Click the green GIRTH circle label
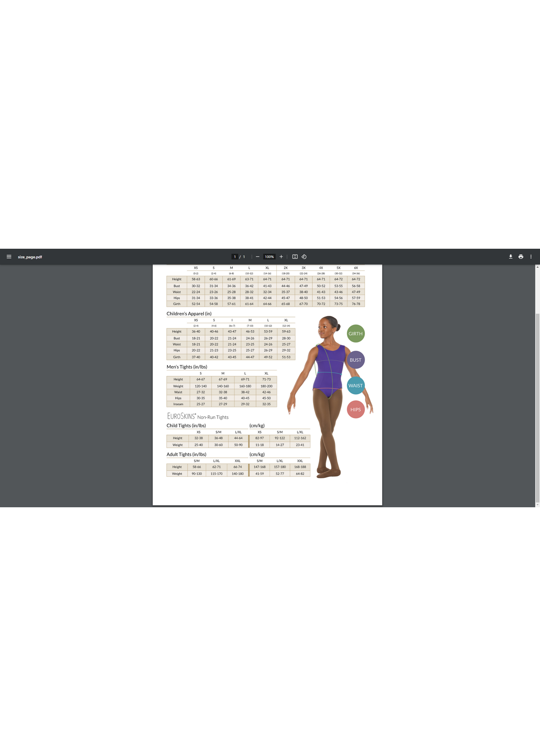 [355, 333]
